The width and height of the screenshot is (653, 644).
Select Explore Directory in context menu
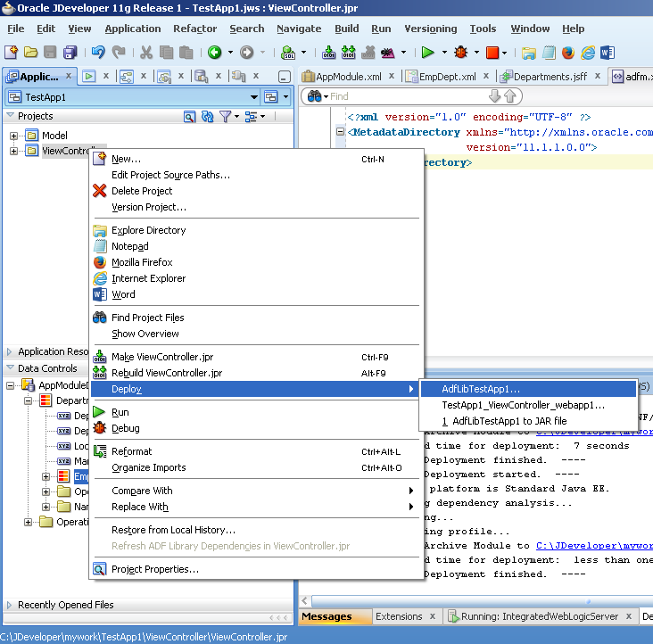257,230
